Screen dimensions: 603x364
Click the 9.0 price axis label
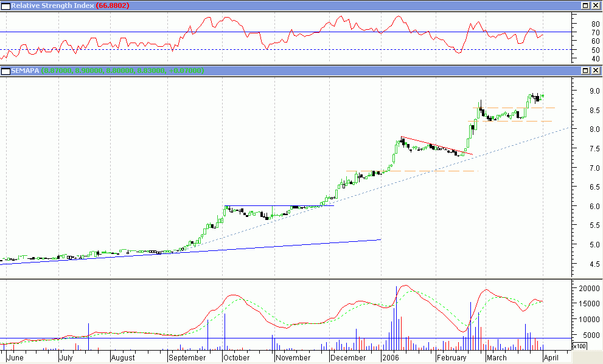pyautogui.click(x=594, y=91)
